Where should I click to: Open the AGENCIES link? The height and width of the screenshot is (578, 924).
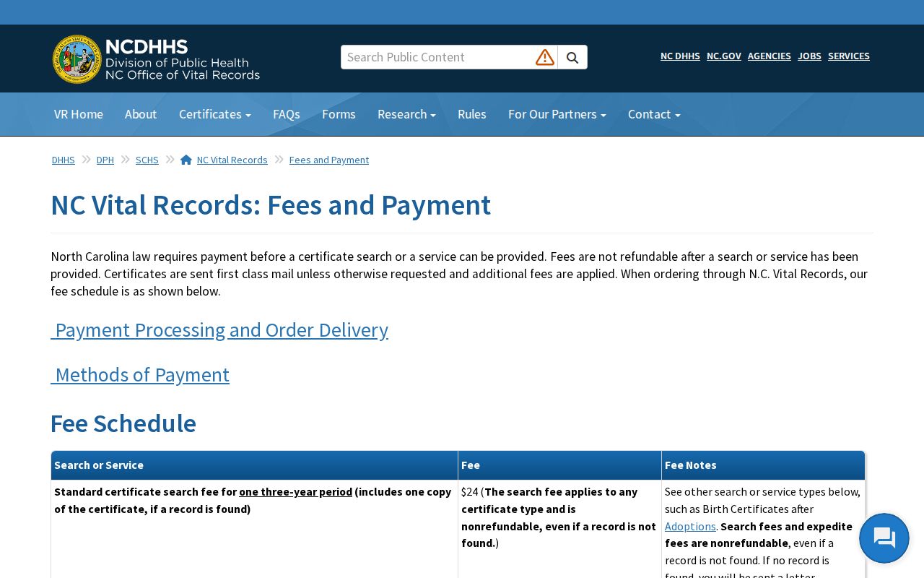(770, 56)
